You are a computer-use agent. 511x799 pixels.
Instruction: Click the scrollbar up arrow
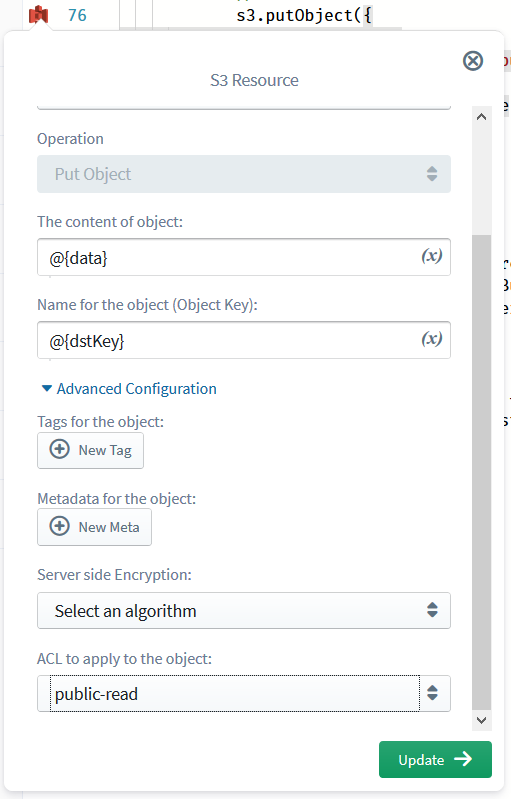481,117
